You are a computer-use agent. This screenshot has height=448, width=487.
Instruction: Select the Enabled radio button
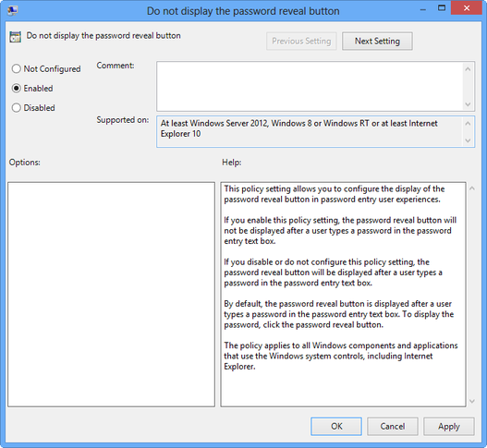click(16, 88)
